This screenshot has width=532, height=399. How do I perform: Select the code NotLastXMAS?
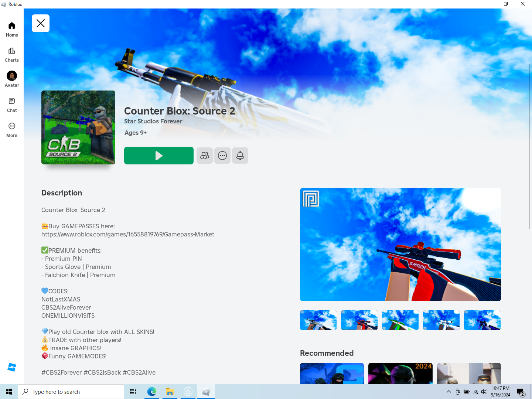pos(61,299)
